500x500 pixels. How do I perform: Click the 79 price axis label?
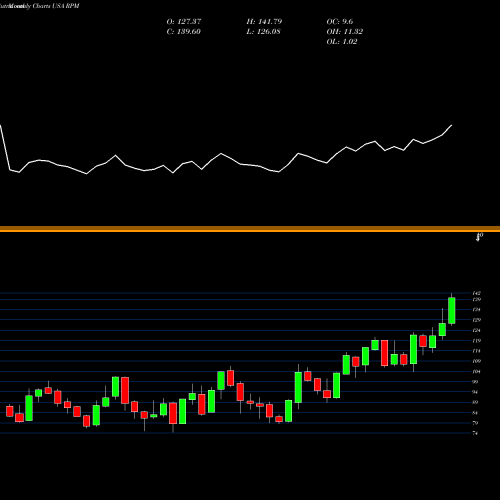(x=475, y=423)
